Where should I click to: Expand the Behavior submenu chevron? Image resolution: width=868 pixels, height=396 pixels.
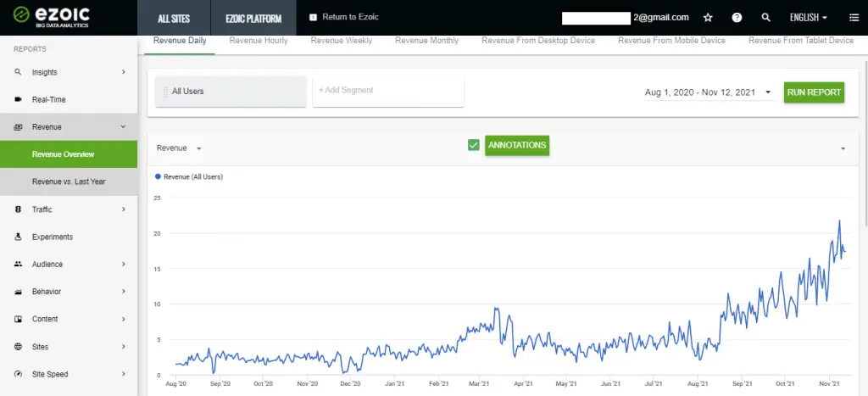[x=124, y=292]
